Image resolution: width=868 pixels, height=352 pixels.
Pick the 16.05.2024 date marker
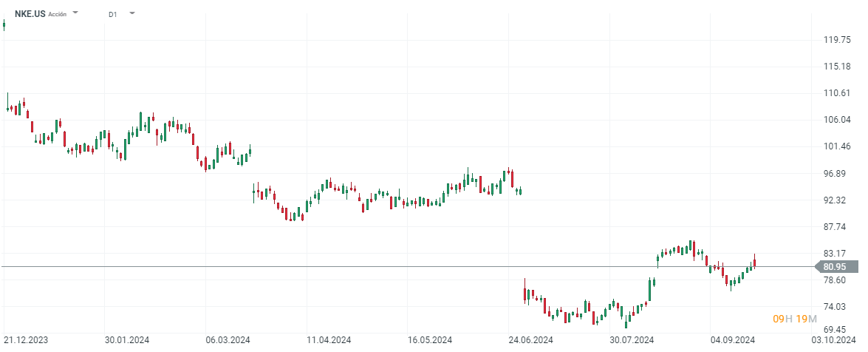[x=431, y=340]
